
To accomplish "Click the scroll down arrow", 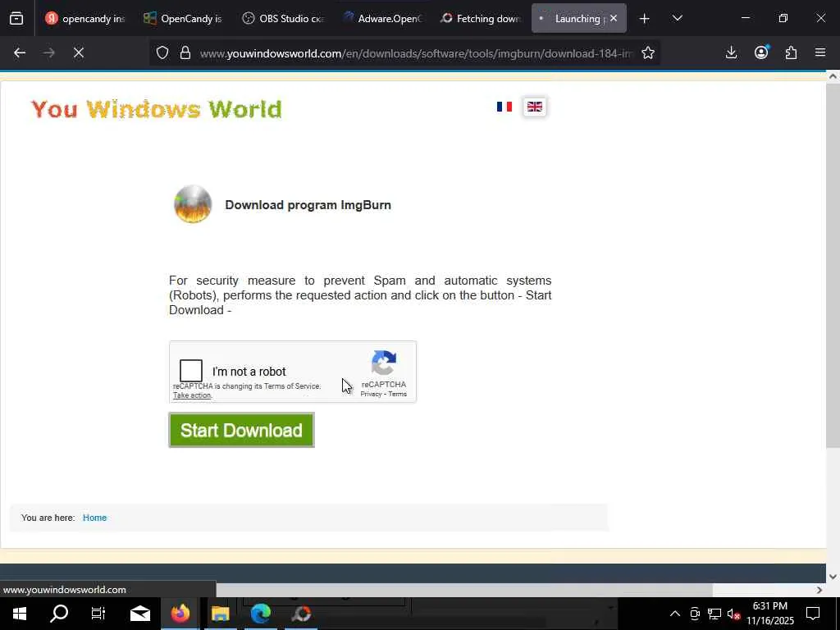I will 833,577.
